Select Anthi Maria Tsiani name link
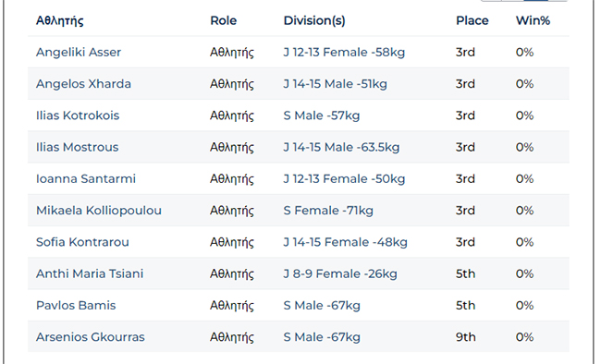Image resolution: width=601 pixels, height=364 pixels. [x=90, y=273]
